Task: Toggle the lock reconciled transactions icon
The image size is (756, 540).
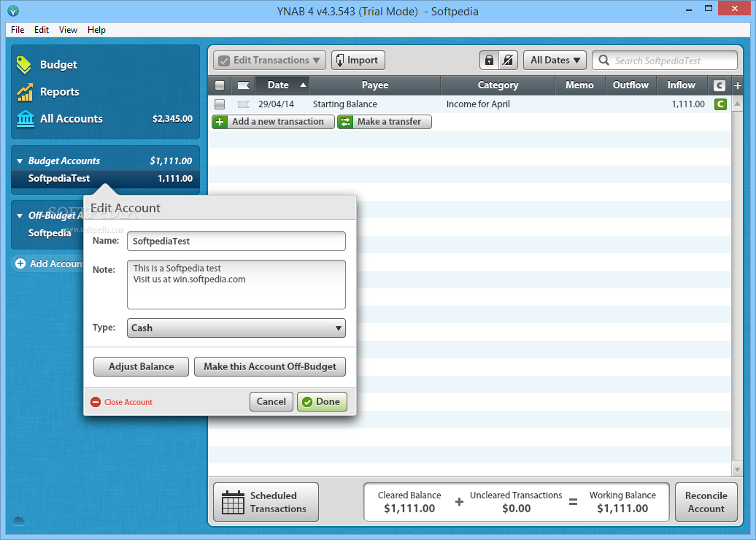Action: (x=489, y=61)
